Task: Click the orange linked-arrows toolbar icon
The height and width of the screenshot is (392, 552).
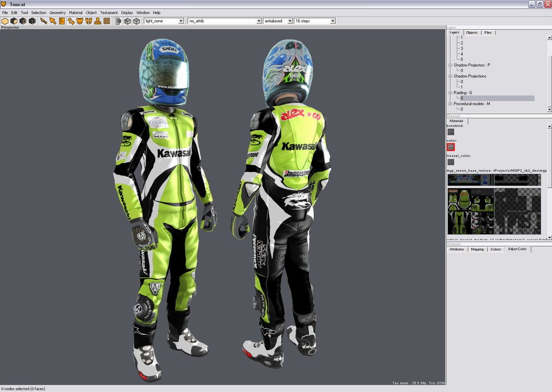Action: click(x=71, y=21)
